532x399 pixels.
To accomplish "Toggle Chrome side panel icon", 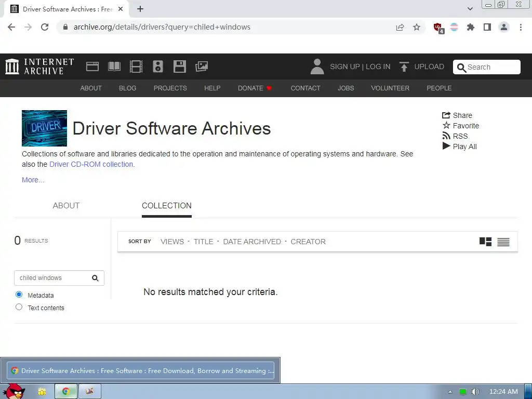I will [487, 27].
